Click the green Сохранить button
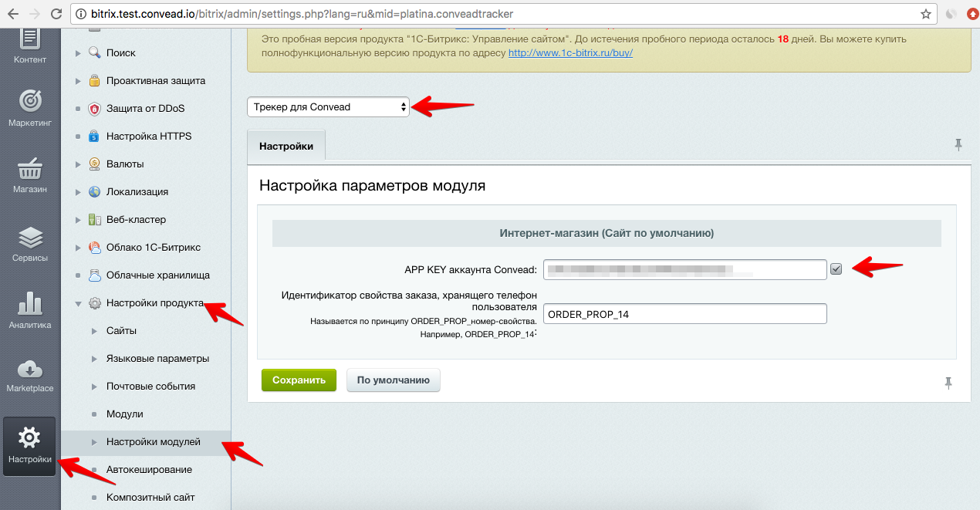980x510 pixels. [x=299, y=380]
